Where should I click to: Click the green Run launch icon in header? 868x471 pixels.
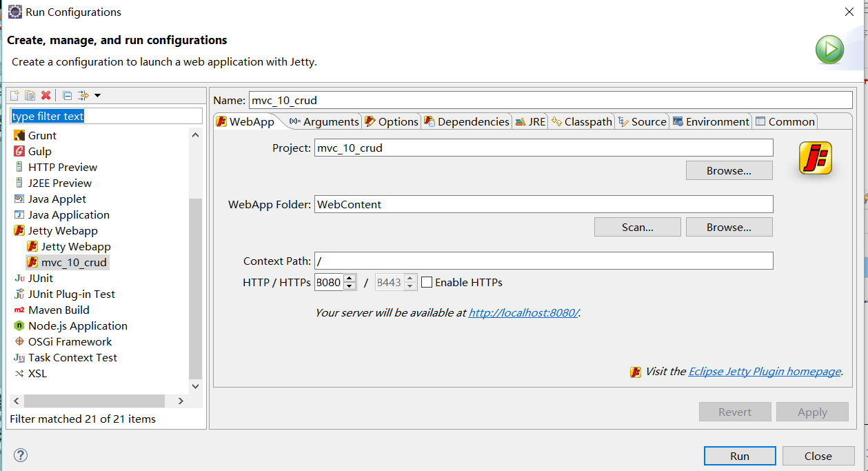click(x=829, y=50)
